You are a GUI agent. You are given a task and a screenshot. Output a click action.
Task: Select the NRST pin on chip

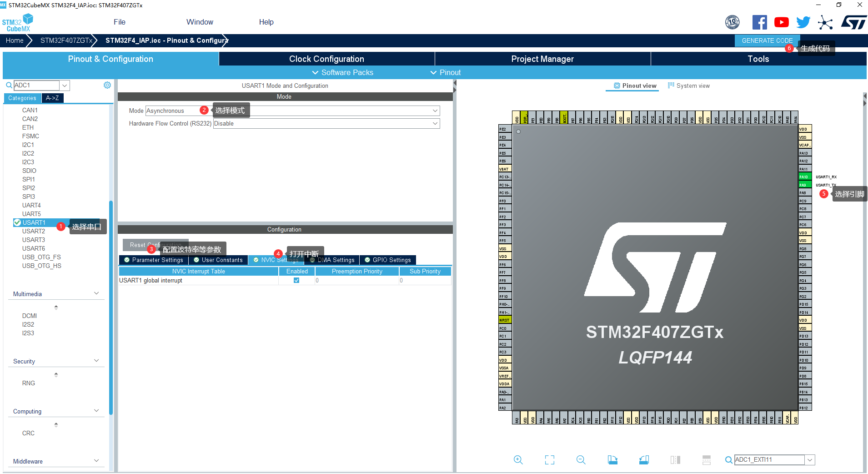[505, 320]
